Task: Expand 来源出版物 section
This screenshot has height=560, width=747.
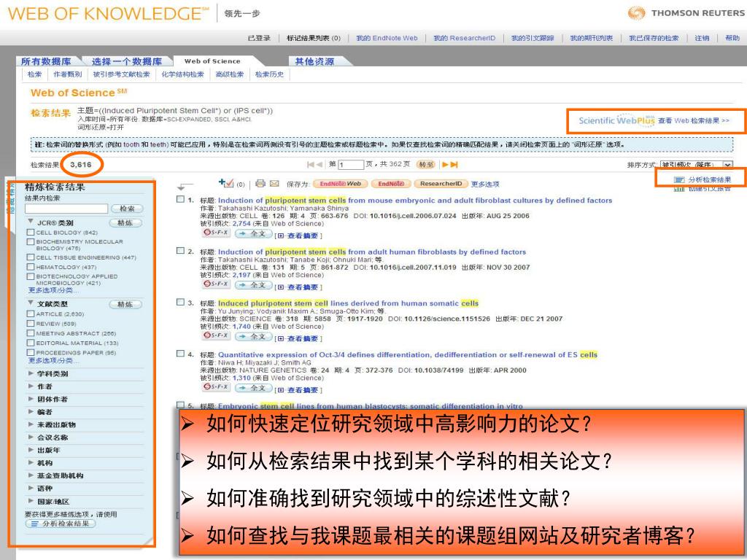Action: pyautogui.click(x=31, y=424)
